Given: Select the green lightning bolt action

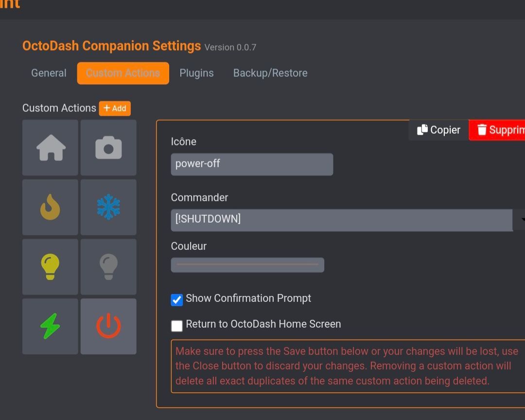Looking at the screenshot, I should 50,327.
